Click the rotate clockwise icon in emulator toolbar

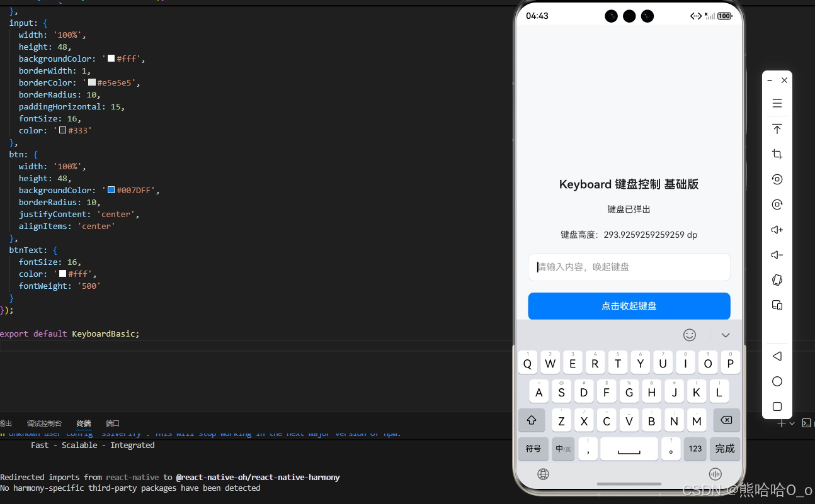pos(777,204)
